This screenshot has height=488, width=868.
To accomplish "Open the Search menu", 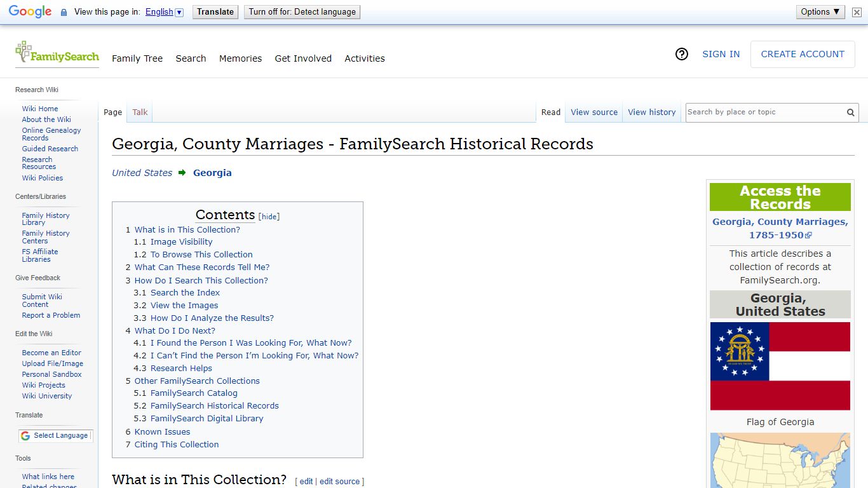I will tap(191, 58).
